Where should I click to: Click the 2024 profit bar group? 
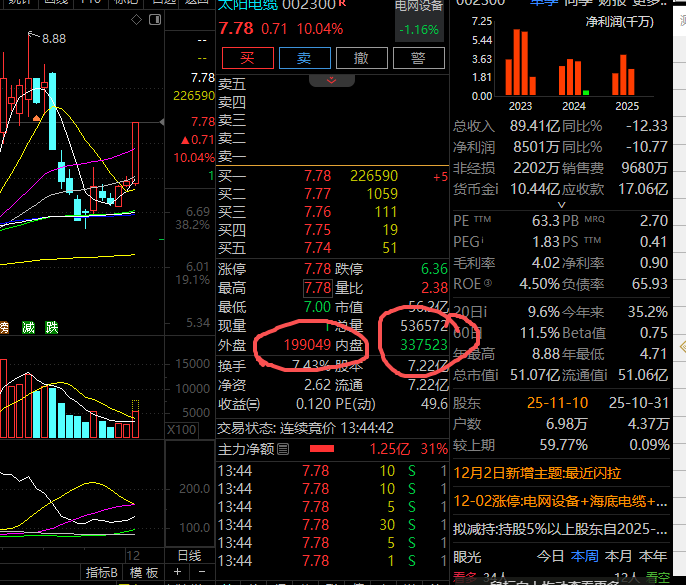[x=574, y=77]
